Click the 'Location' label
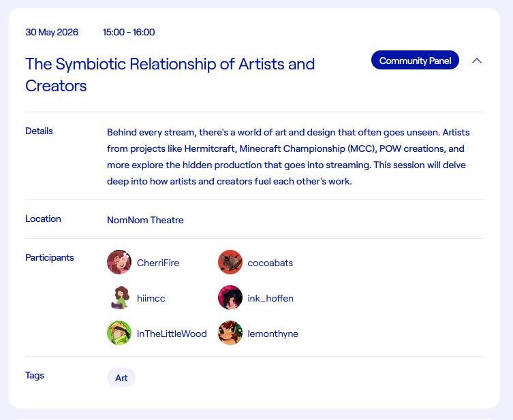The width and height of the screenshot is (513, 420). [43, 219]
